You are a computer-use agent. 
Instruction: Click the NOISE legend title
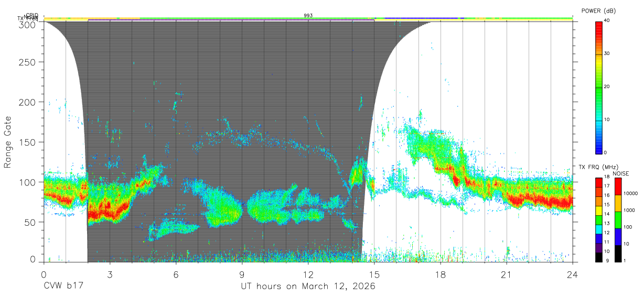point(621,173)
